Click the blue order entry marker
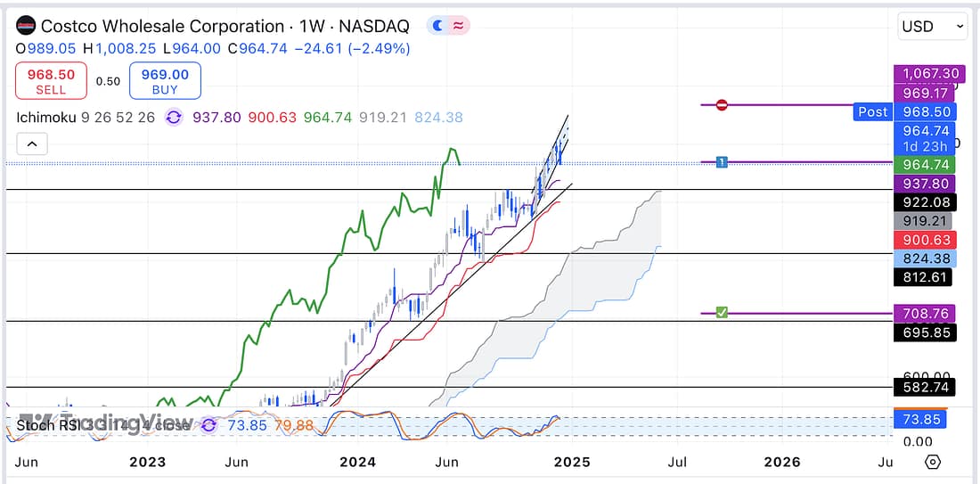This screenshot has width=980, height=484. coord(722,161)
